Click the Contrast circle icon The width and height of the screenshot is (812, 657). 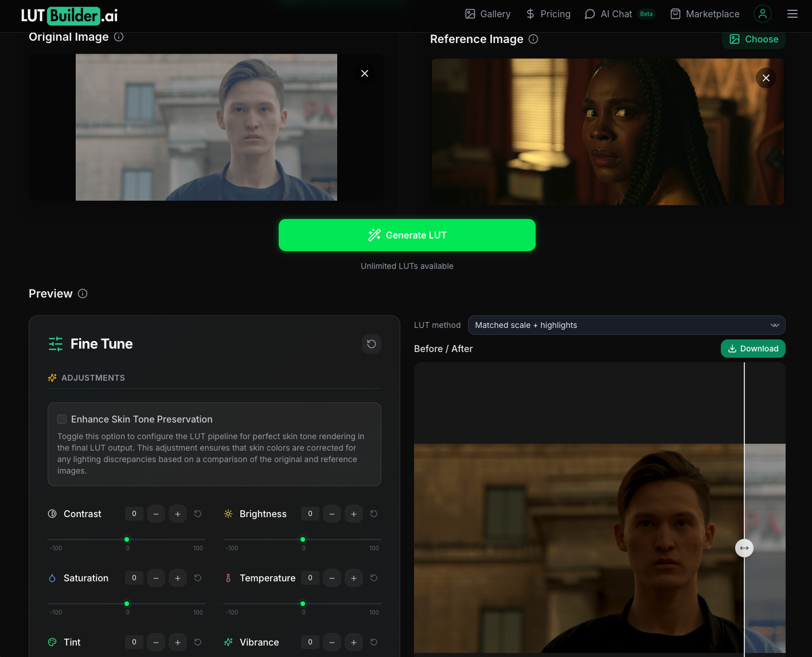click(x=52, y=514)
